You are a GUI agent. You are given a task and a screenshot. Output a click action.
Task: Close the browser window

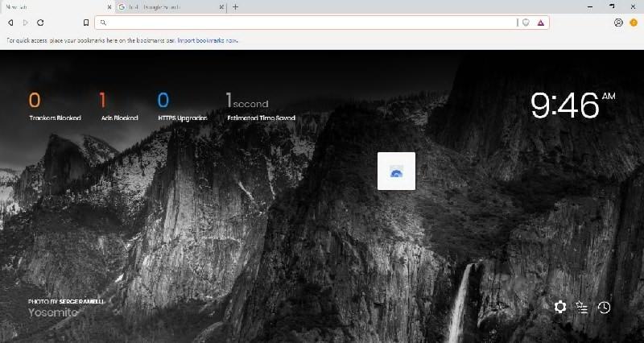(633, 7)
